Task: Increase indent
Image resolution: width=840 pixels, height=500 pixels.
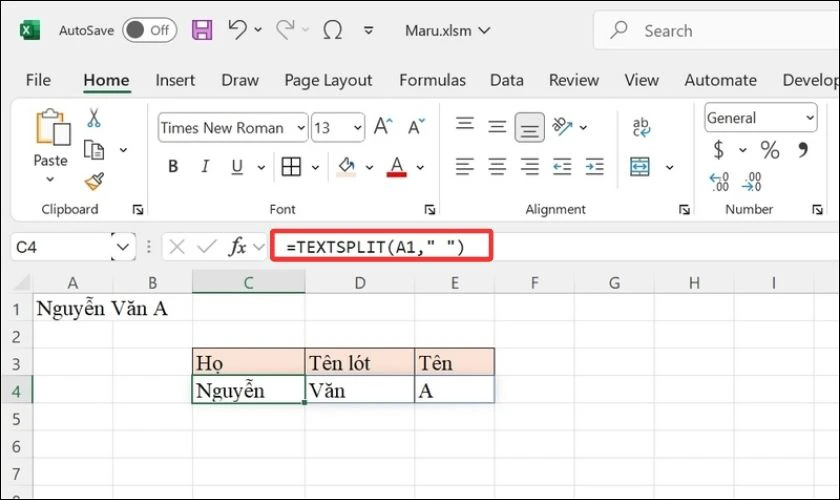Action: click(x=595, y=167)
